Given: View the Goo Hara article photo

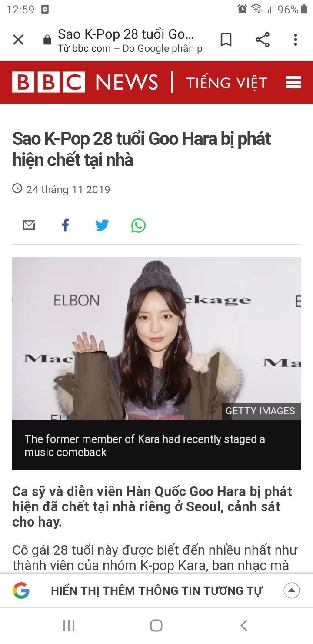Looking at the screenshot, I should (156, 339).
